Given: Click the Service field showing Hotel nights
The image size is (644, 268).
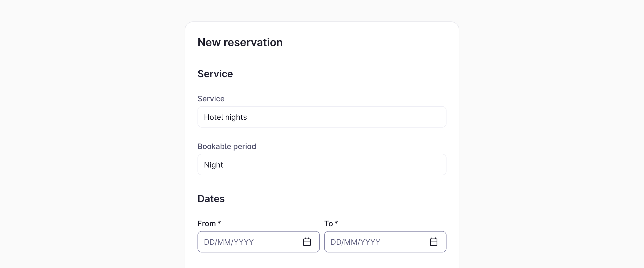Looking at the screenshot, I should coord(322,117).
